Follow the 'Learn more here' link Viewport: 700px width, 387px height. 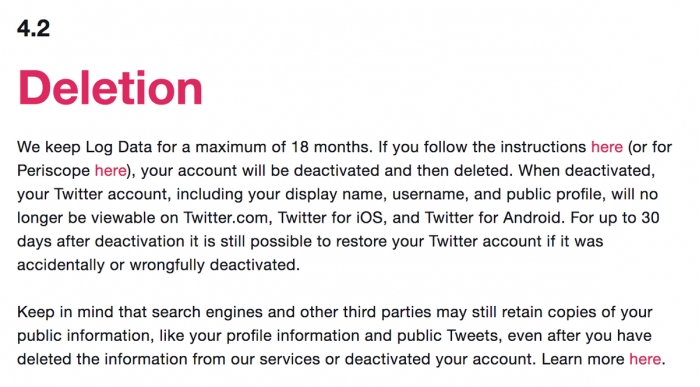[x=645, y=359]
